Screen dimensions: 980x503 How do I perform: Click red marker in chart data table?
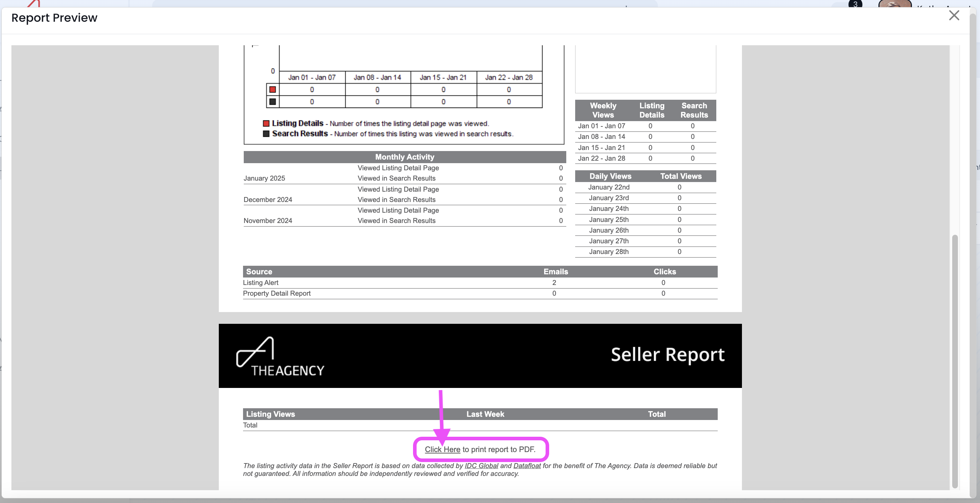[x=272, y=90]
